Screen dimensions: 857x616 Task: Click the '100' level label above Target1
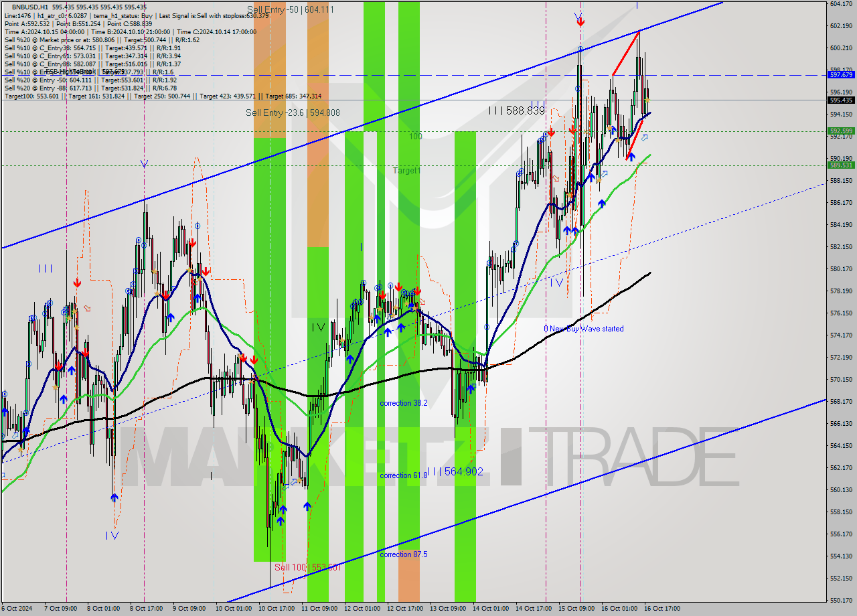tap(416, 136)
